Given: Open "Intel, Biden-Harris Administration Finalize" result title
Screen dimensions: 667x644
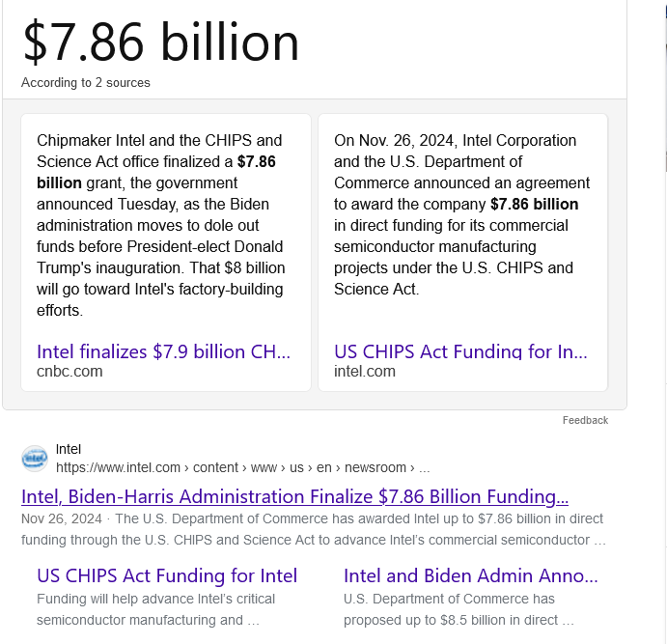Looking at the screenshot, I should [294, 497].
